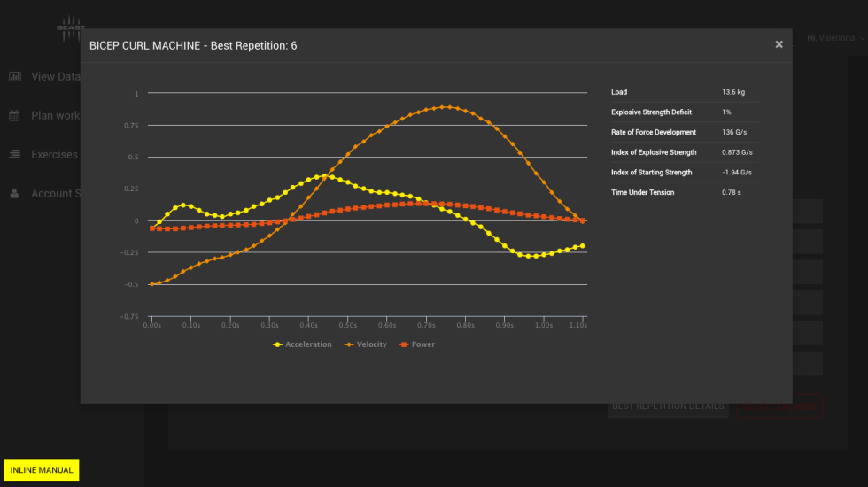Toggle Velocity series via legend label

(x=372, y=344)
